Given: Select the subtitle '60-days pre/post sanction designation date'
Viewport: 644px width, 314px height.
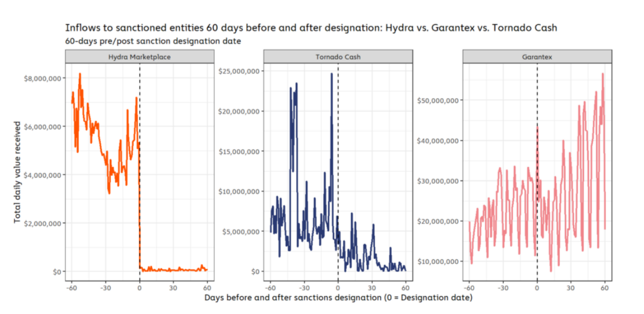Looking at the screenshot, I should pyautogui.click(x=153, y=41).
